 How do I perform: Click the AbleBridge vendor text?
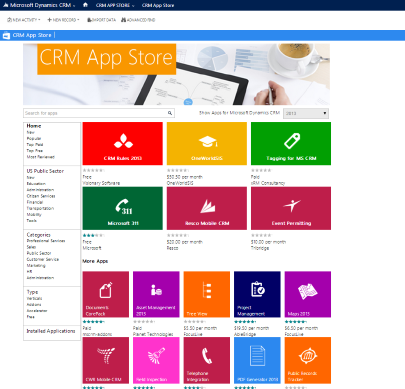tap(245, 334)
